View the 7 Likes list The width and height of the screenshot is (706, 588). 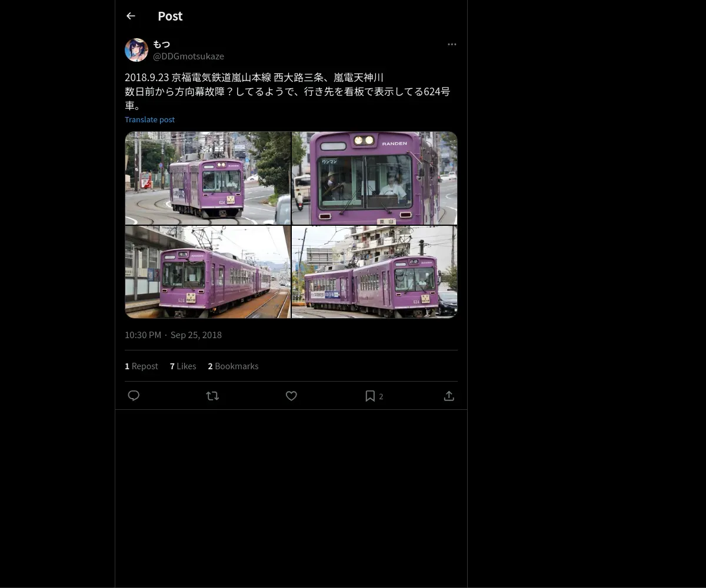[183, 366]
